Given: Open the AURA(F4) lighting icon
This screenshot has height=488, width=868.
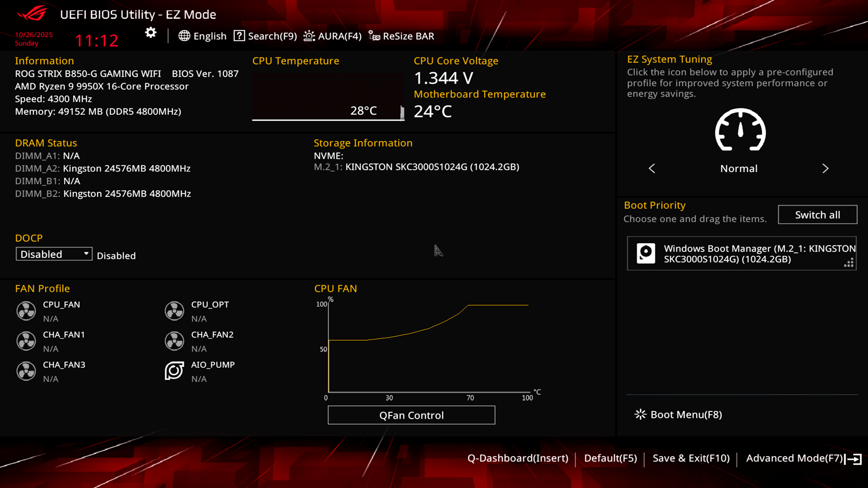Looking at the screenshot, I should pyautogui.click(x=309, y=36).
